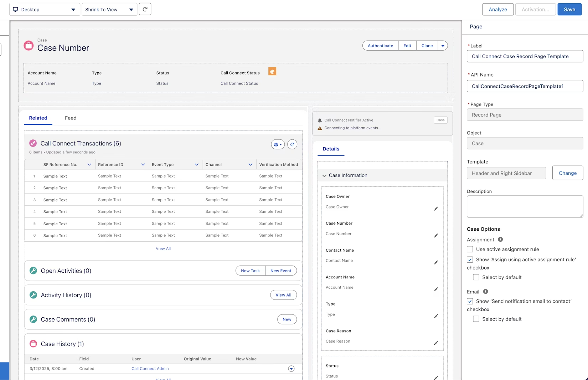Click the Assignment info icon
Image resolution: width=588 pixels, height=380 pixels.
(500, 240)
